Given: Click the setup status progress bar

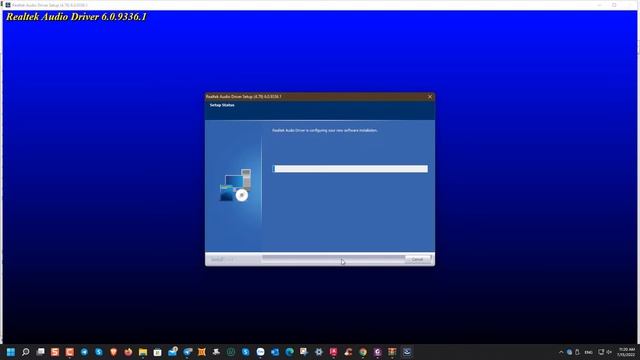Looking at the screenshot, I should tap(350, 169).
